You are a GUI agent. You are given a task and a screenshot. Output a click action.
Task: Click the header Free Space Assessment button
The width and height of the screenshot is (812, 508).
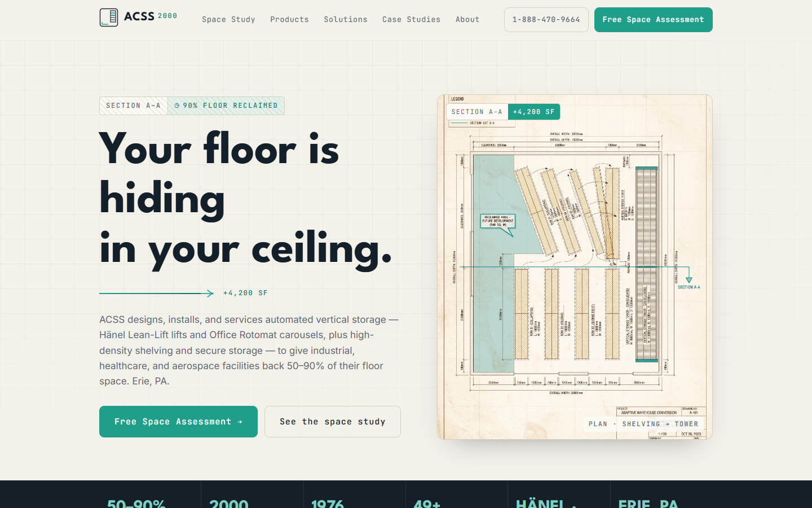tap(654, 20)
